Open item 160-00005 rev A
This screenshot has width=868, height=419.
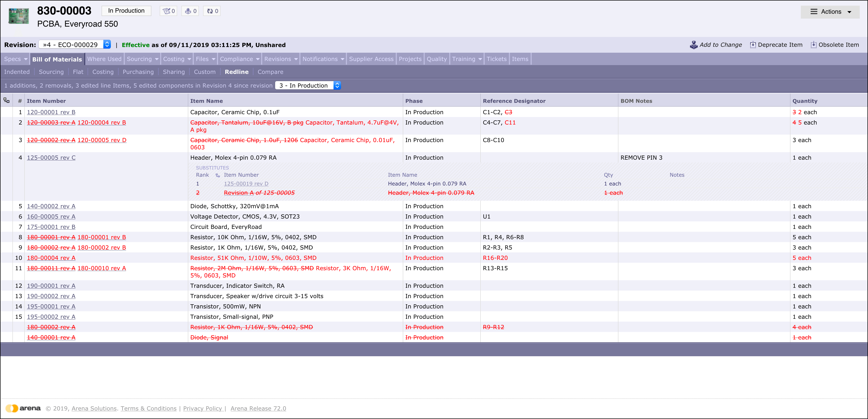(51, 216)
